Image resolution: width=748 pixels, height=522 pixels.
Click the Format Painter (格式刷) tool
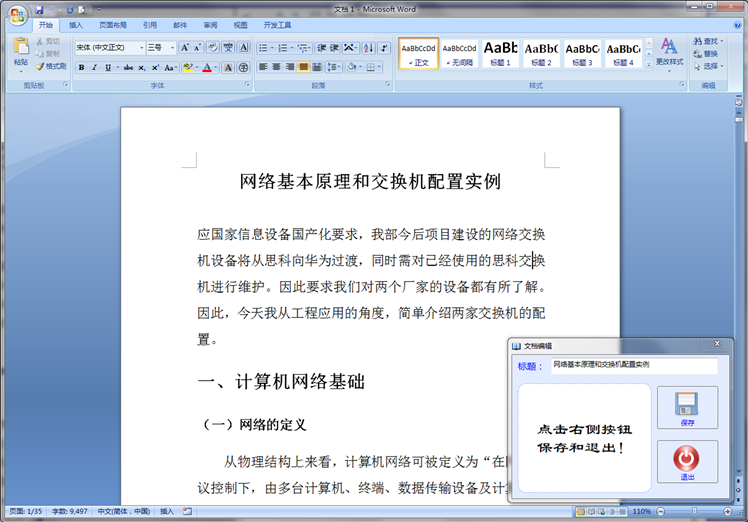click(x=50, y=66)
